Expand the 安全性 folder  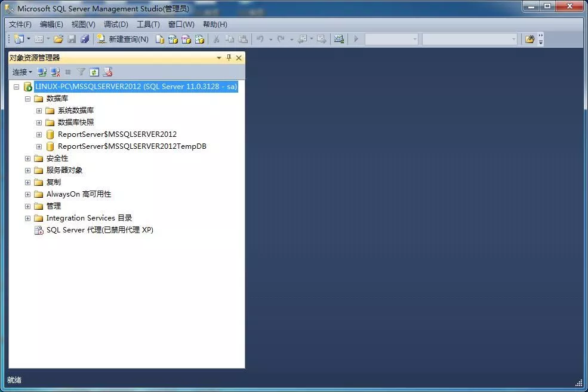(x=27, y=158)
